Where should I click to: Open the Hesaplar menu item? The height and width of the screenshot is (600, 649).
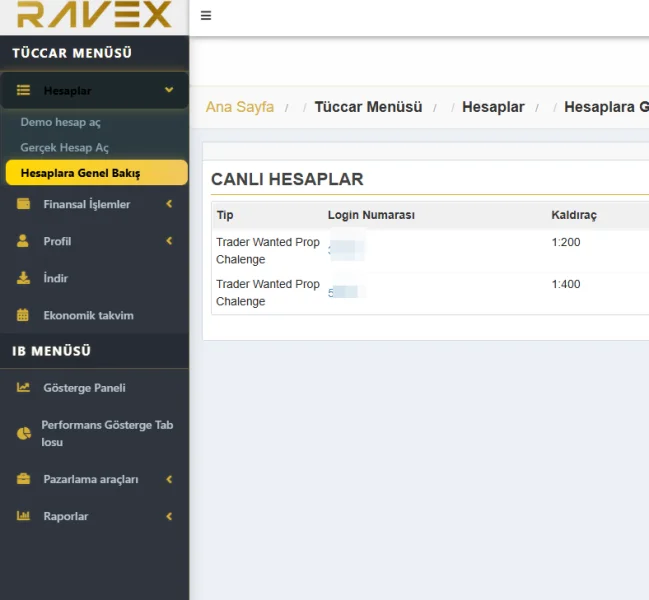pyautogui.click(x=94, y=90)
